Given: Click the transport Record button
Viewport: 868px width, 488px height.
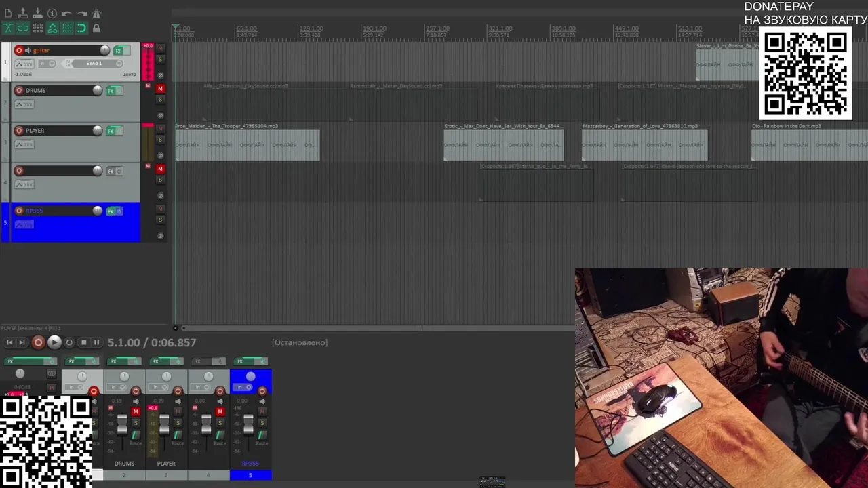Looking at the screenshot, I should pyautogui.click(x=38, y=342).
